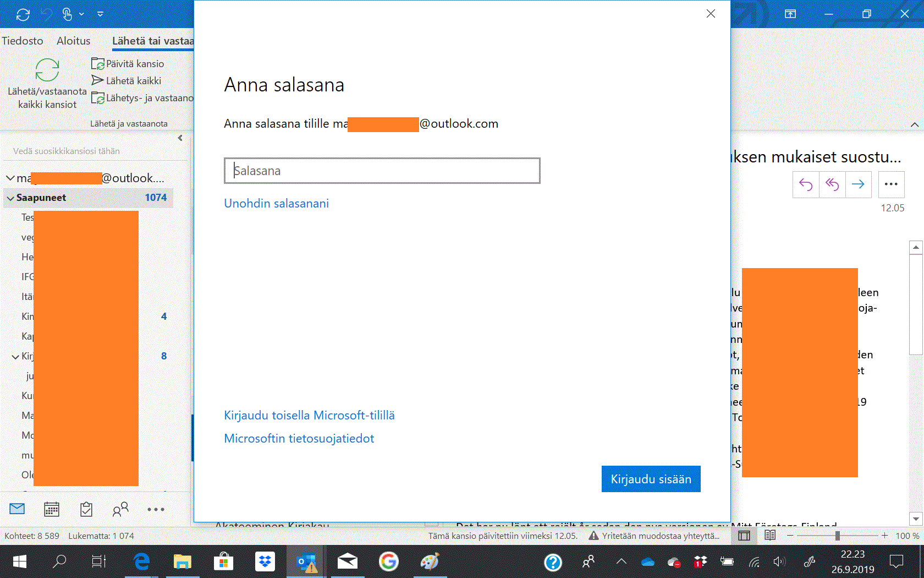Switch to Reading view in status bar
Image resolution: width=924 pixels, height=578 pixels.
(x=770, y=536)
